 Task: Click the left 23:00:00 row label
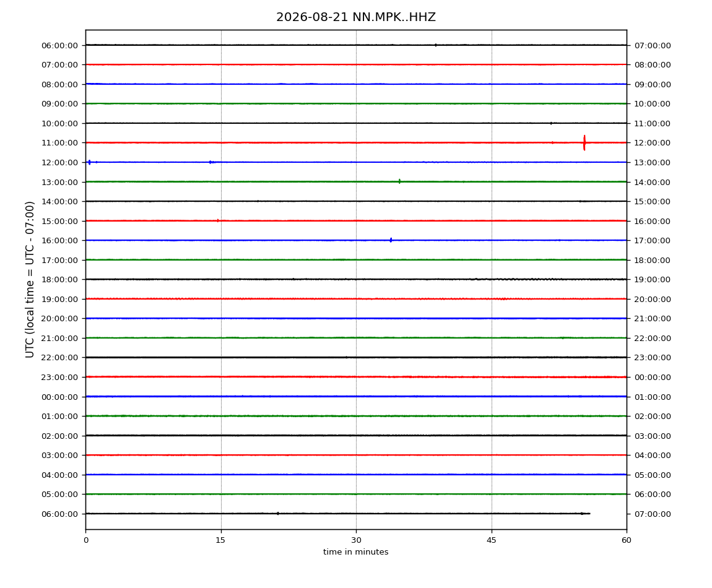tap(59, 378)
